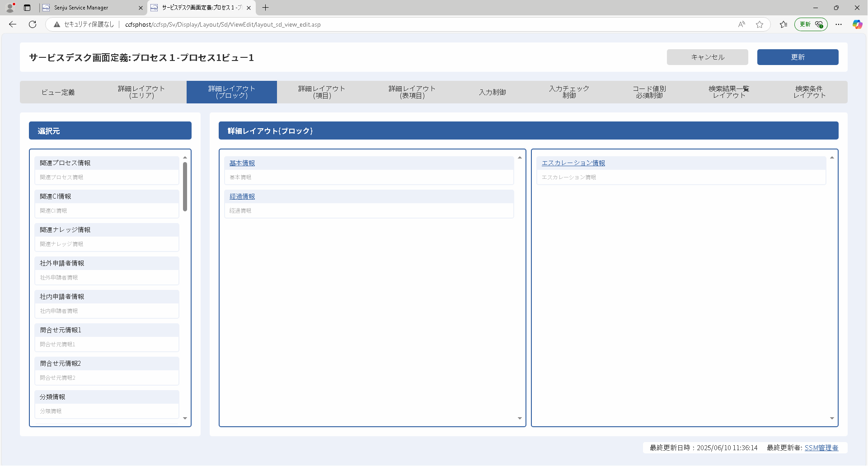Select the 問合せ元情報1 block
This screenshot has width=868, height=466.
[x=107, y=337]
